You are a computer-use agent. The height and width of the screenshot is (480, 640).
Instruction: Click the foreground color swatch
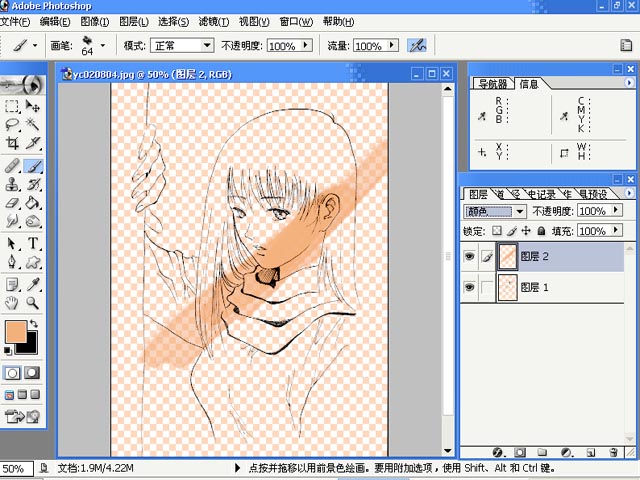coord(16,331)
